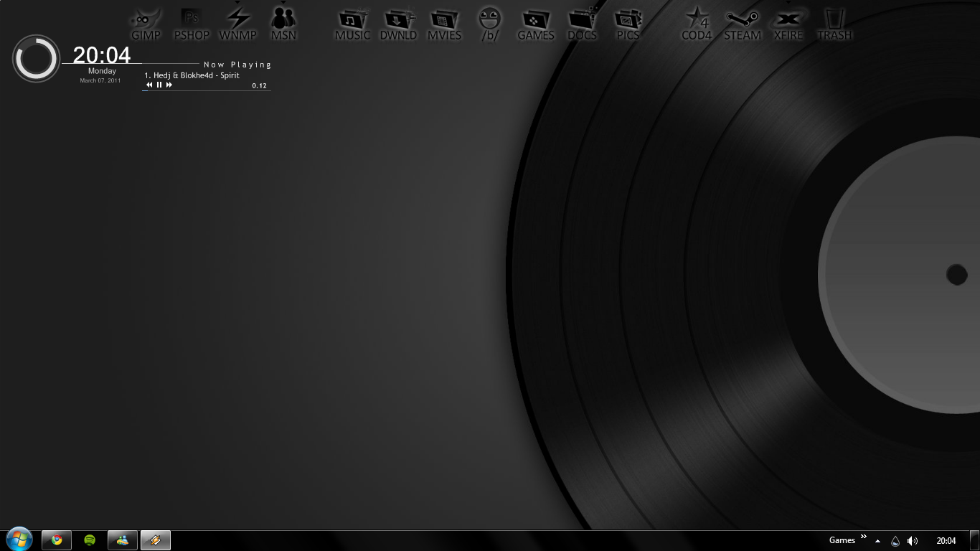980x551 pixels.
Task: Open the PICS pictures folder
Action: pos(628,24)
